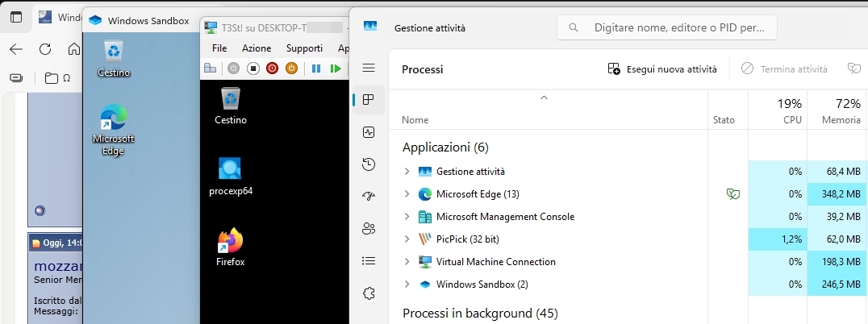The image size is (868, 324).
Task: Open Users icon in Task Manager sidebar
Action: click(x=369, y=228)
